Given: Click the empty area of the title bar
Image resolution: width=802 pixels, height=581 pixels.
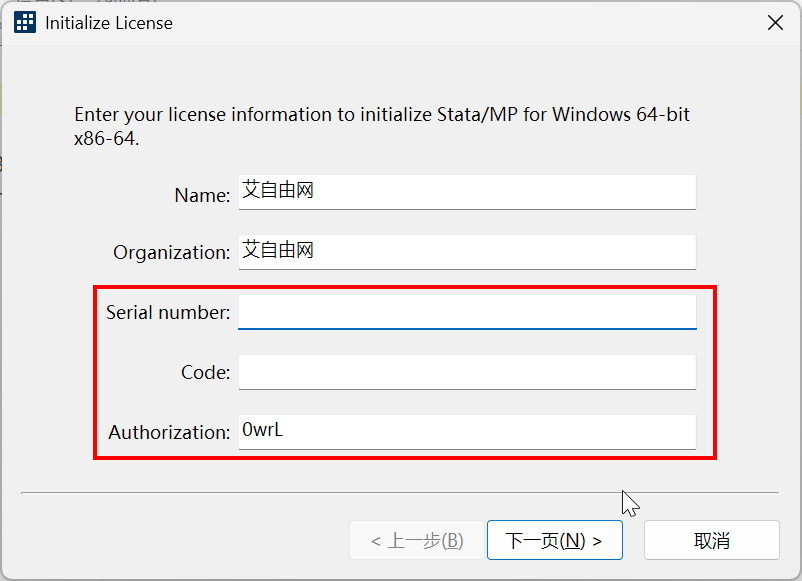Looking at the screenshot, I should point(450,23).
